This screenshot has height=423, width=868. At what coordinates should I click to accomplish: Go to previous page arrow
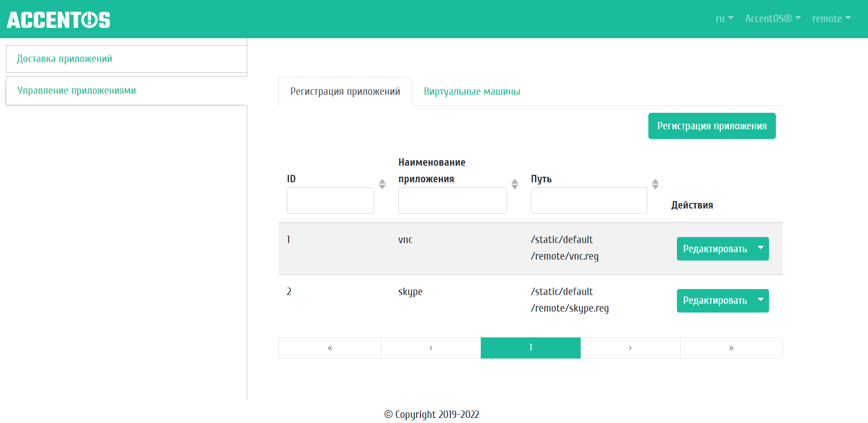pos(431,348)
